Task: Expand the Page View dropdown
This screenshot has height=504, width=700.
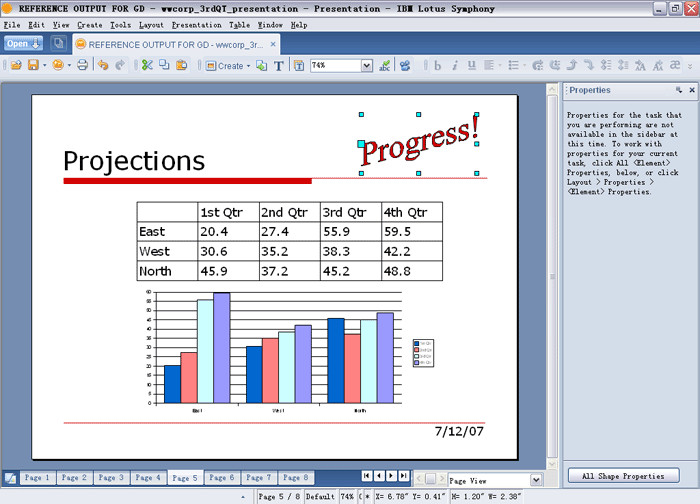Action: click(536, 480)
